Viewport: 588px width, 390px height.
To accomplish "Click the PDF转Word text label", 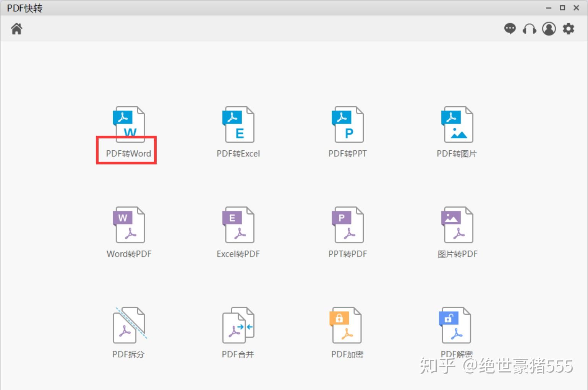I will coord(129,153).
